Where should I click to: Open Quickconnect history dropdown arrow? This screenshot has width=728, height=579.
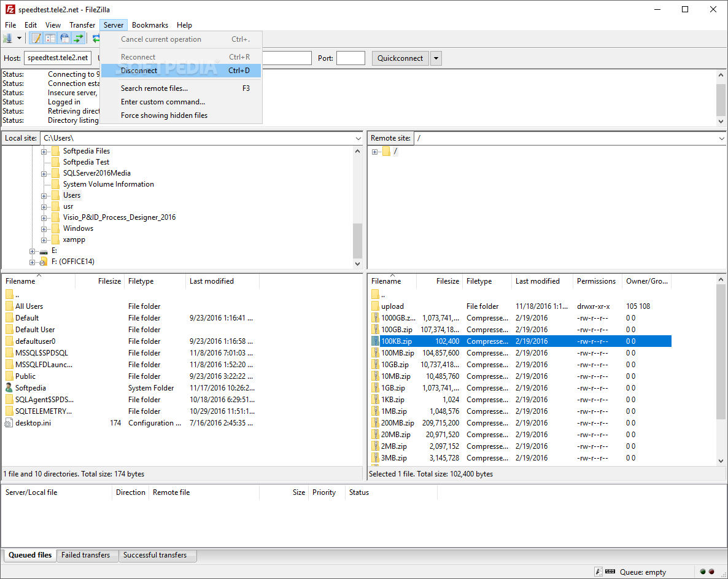pos(436,58)
